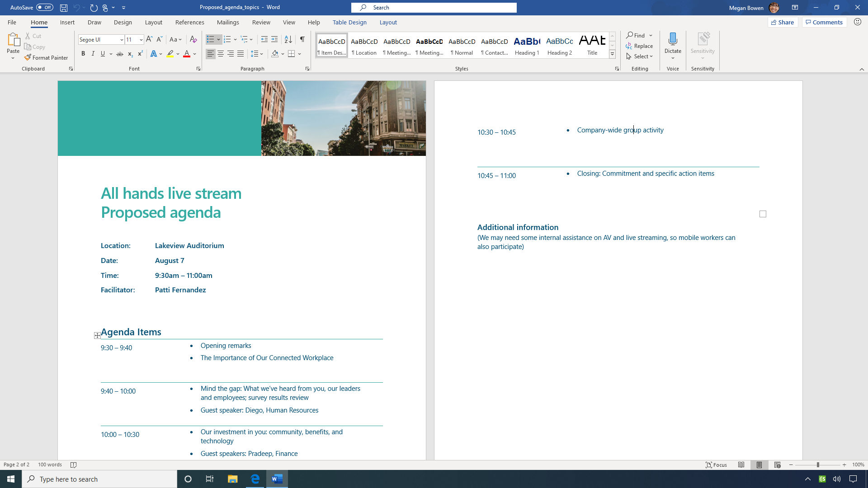Viewport: 868px width, 488px height.
Task: Select the text highlight color swatch
Action: coord(170,56)
